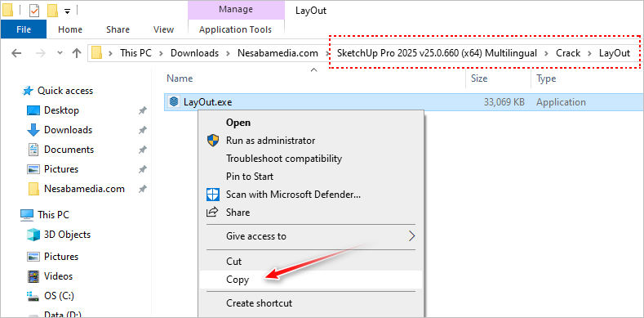Expand chevron after Downloads breadcrumb
The height and width of the screenshot is (318, 644).
[228, 53]
